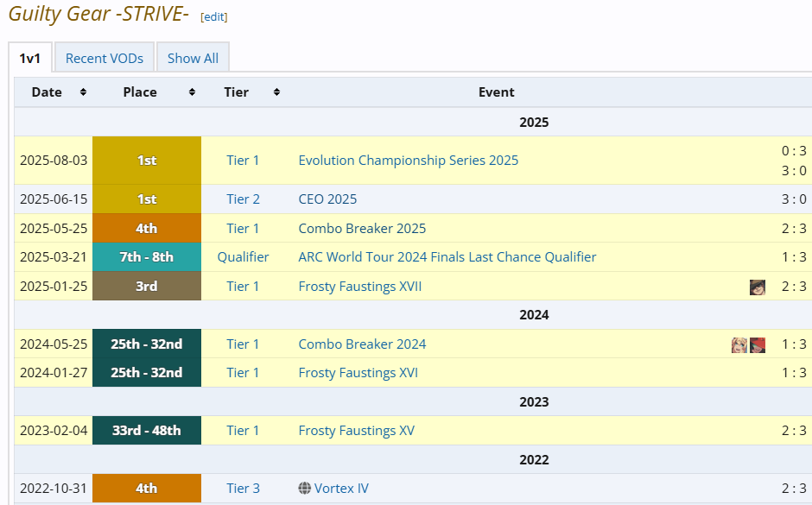This screenshot has width=812, height=505.
Task: Click the character icon in the Frosty Faustings XVII row
Action: click(757, 287)
